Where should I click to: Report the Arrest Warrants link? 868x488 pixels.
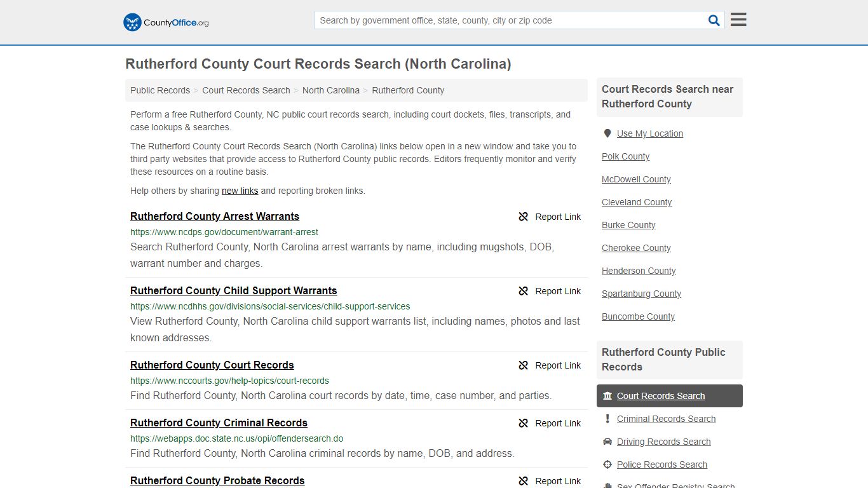click(x=550, y=217)
